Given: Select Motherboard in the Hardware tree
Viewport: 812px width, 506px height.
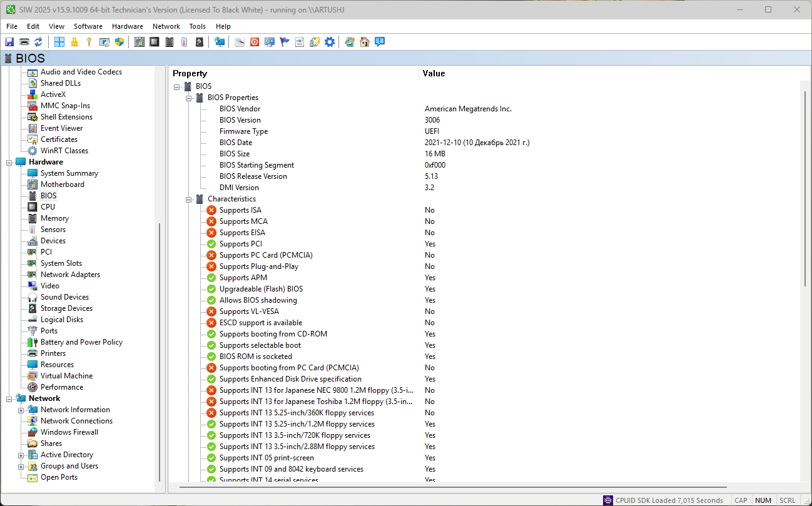Looking at the screenshot, I should [62, 185].
